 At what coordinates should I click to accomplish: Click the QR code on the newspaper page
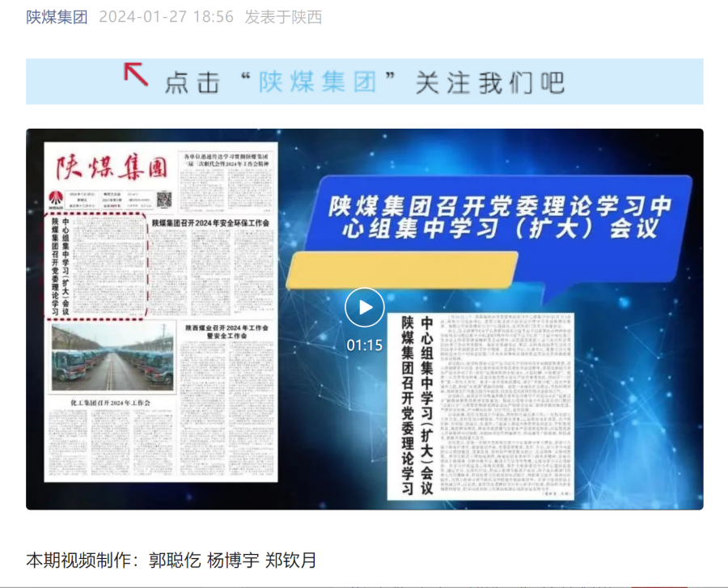[164, 198]
